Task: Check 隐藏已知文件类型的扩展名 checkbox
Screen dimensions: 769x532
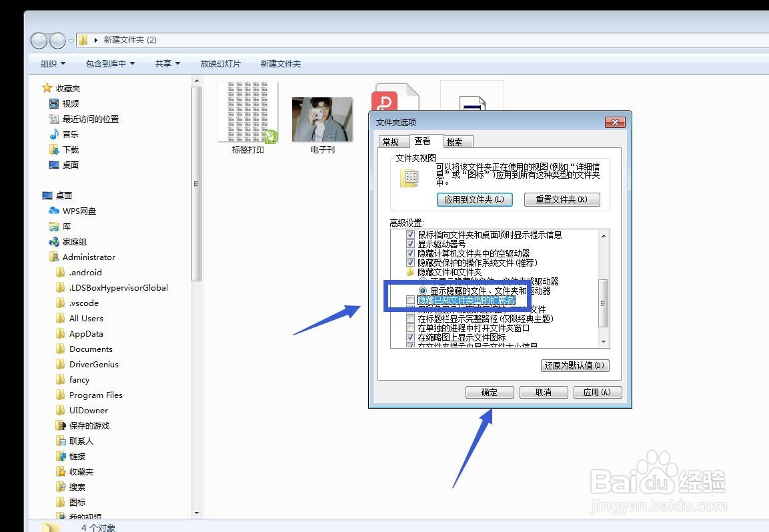Action: tap(412, 300)
